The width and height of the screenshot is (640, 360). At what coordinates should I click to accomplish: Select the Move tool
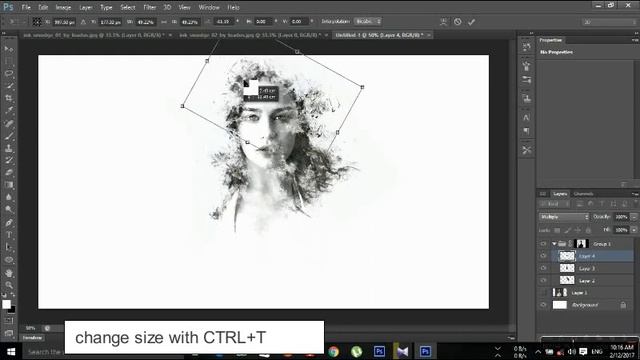(x=9, y=49)
